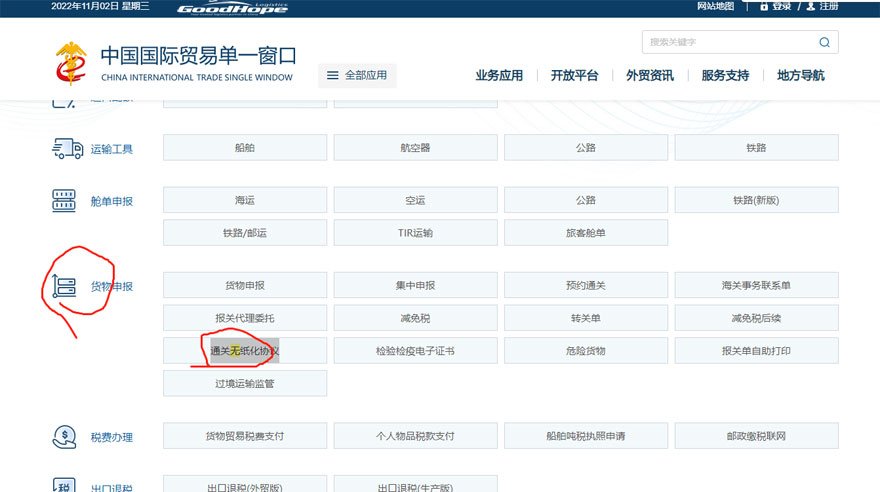Open 减免税后续 button
The image size is (880, 492).
point(757,318)
